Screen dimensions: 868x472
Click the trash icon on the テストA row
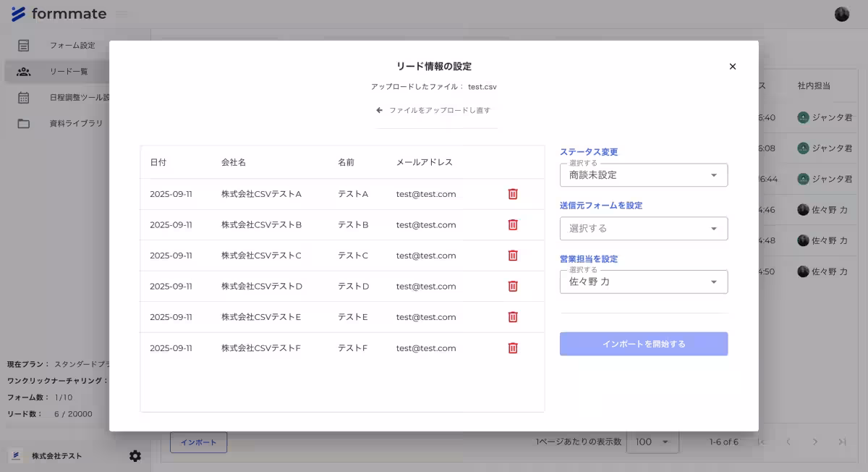[512, 194]
